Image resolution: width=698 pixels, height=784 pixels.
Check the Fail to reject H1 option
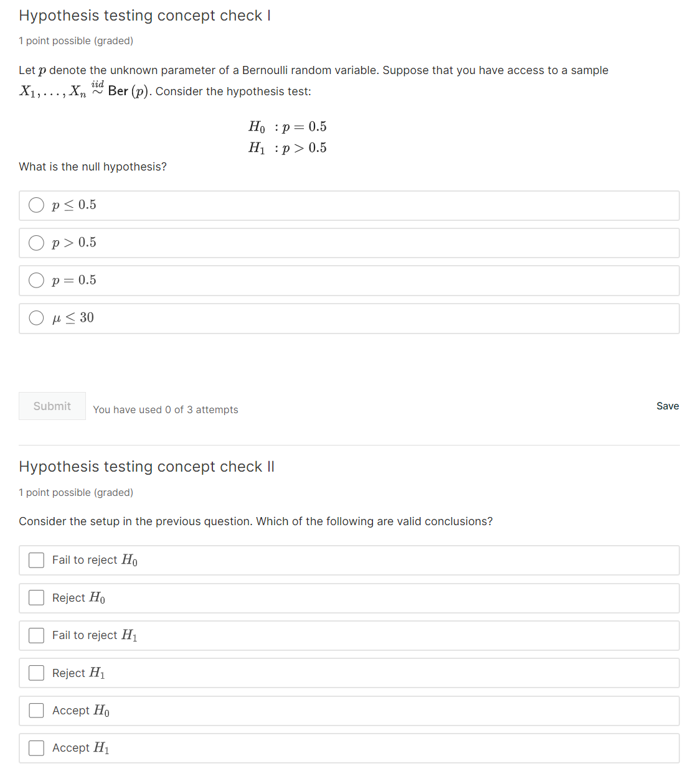tap(36, 635)
